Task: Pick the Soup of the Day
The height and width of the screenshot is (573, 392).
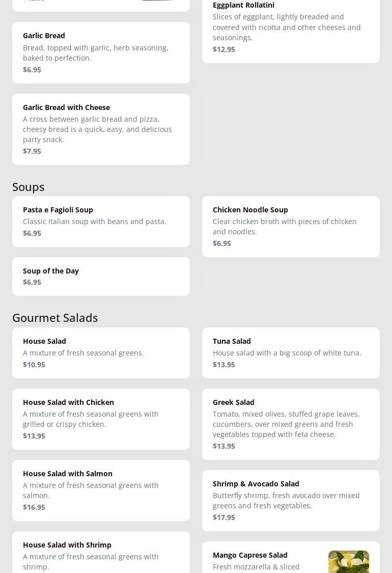Action: pos(101,276)
